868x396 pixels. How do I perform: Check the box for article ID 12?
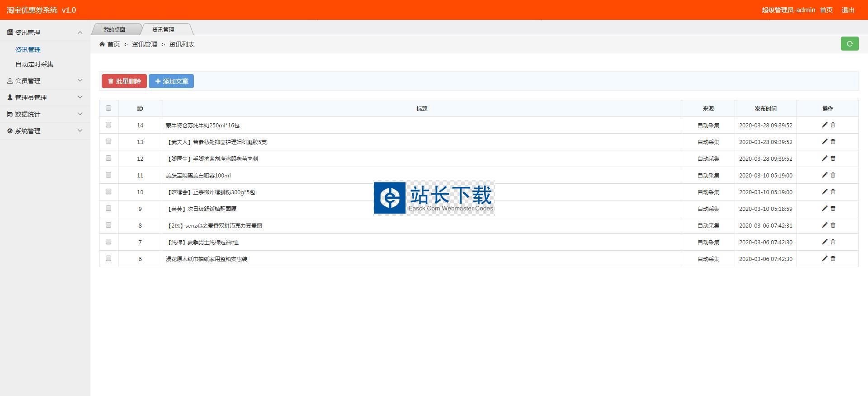pyautogui.click(x=108, y=158)
